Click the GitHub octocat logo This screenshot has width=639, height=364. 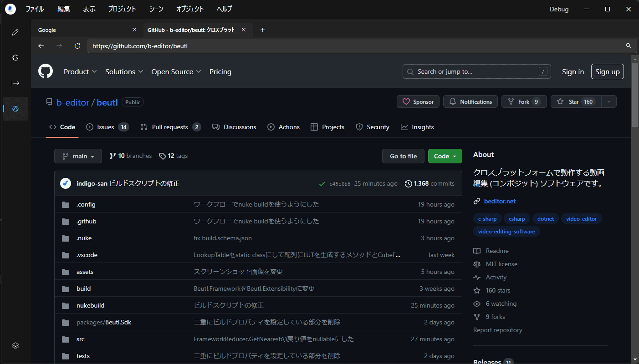pyautogui.click(x=46, y=71)
